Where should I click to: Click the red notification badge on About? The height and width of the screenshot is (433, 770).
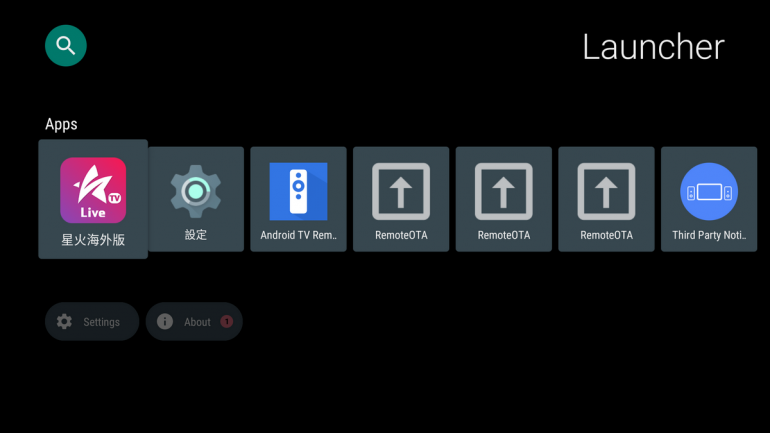click(x=226, y=322)
